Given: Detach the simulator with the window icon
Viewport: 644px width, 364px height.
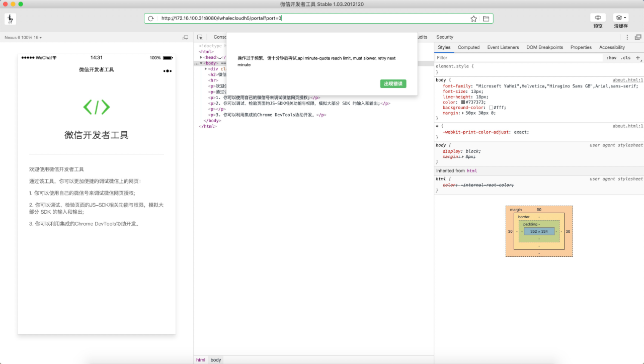Looking at the screenshot, I should pyautogui.click(x=185, y=37).
